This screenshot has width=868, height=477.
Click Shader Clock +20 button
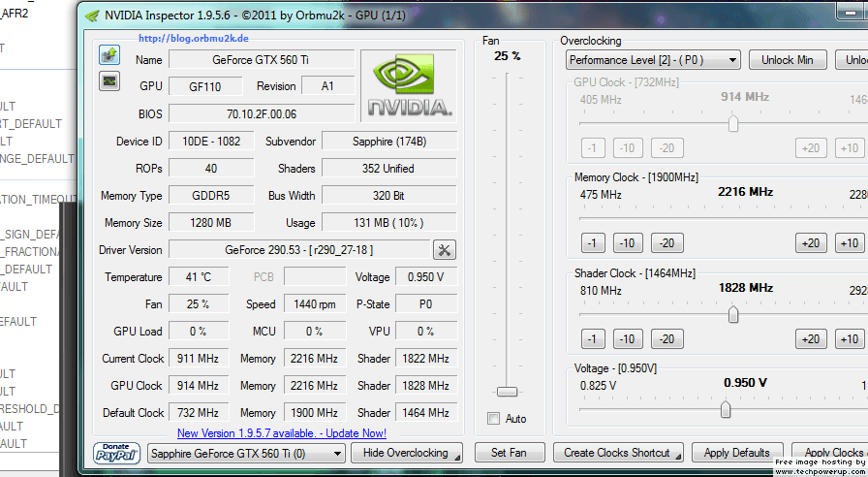(x=811, y=339)
